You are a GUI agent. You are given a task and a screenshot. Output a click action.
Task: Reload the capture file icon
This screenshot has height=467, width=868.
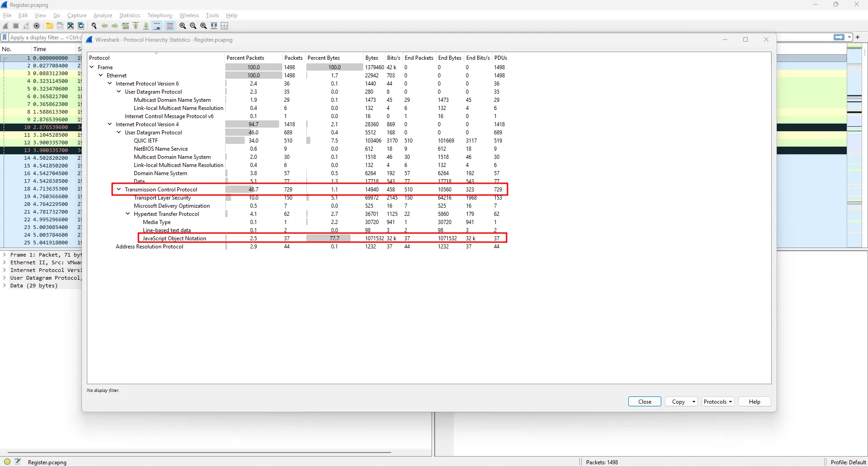point(81,26)
